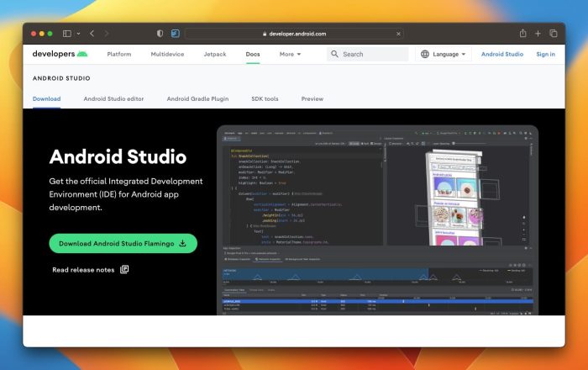Click the magnifier search icon
Image resolution: width=588 pixels, height=370 pixels.
(x=334, y=54)
